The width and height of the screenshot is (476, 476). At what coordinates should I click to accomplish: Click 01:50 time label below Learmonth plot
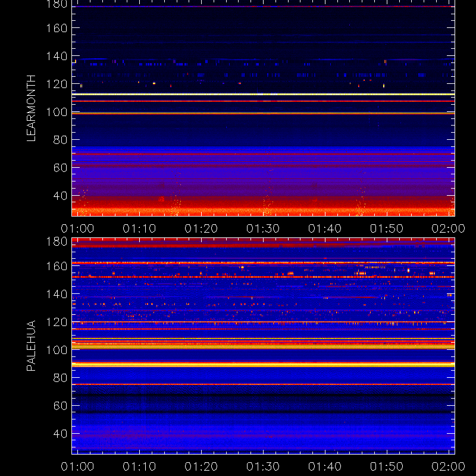pyautogui.click(x=386, y=228)
